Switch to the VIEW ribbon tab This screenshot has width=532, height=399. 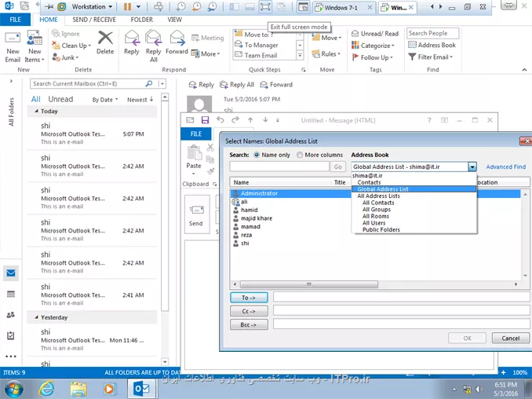[174, 20]
